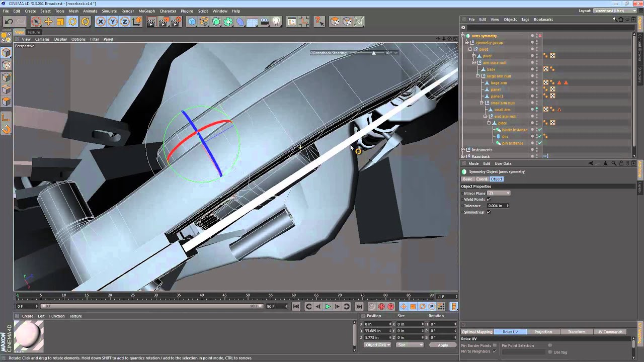Screen dimensions: 644x362
Task: Add a camera object
Action: click(x=264, y=22)
